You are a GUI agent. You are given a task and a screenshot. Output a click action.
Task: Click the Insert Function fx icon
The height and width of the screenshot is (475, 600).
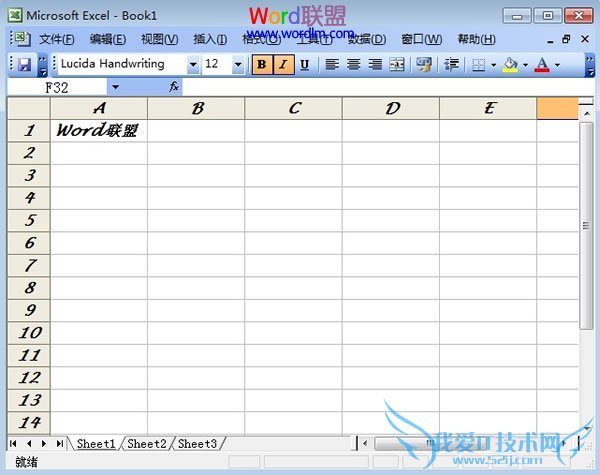point(174,87)
